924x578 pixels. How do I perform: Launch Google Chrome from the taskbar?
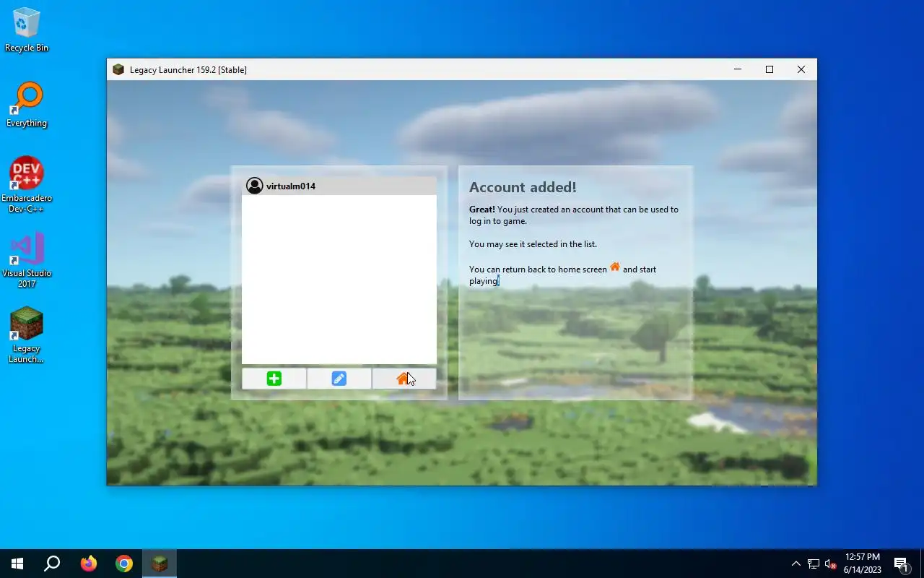tap(124, 564)
